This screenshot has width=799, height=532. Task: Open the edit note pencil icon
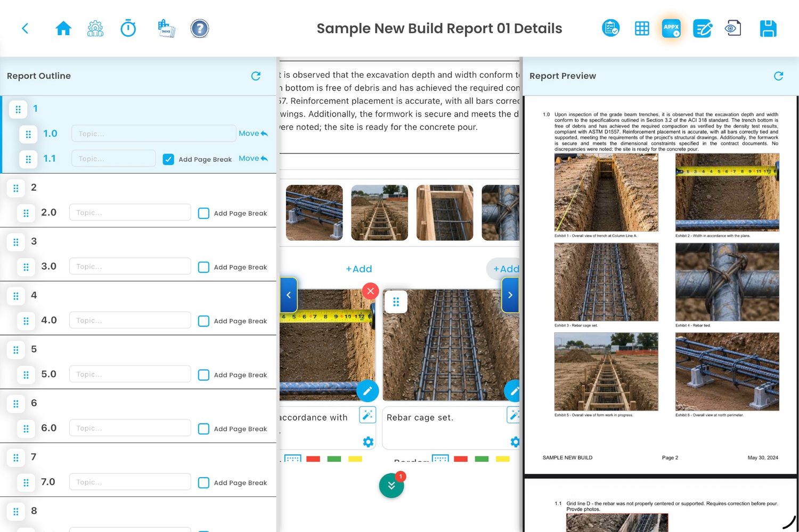pyautogui.click(x=703, y=28)
